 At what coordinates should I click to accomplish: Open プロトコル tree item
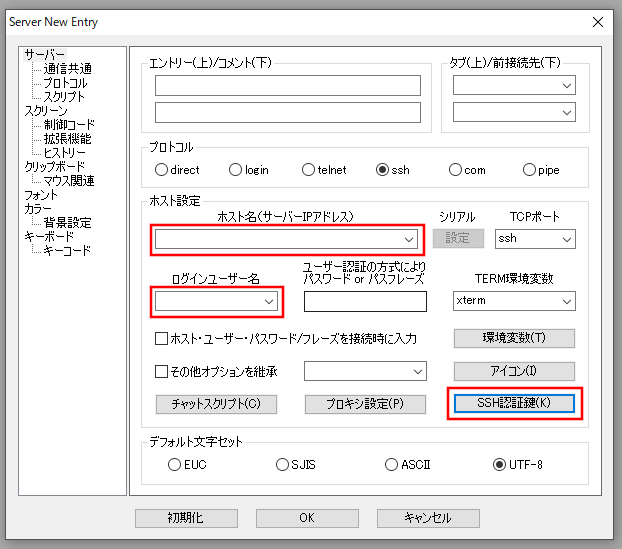(x=65, y=83)
